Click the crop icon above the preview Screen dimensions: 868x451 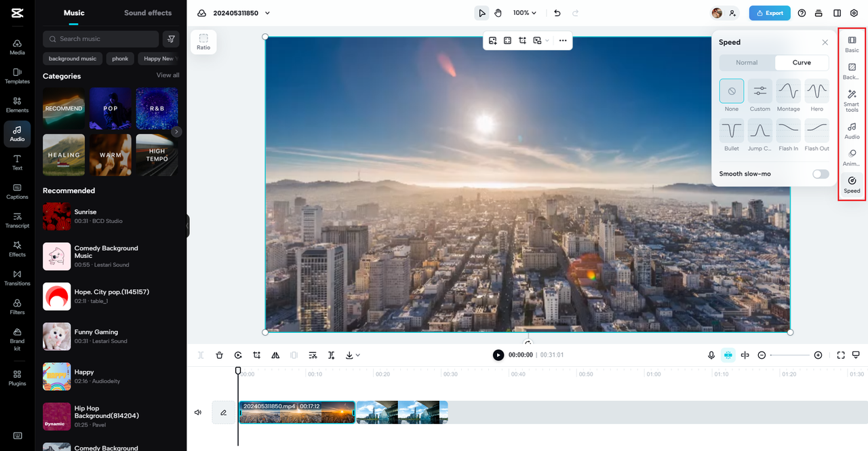(x=522, y=41)
